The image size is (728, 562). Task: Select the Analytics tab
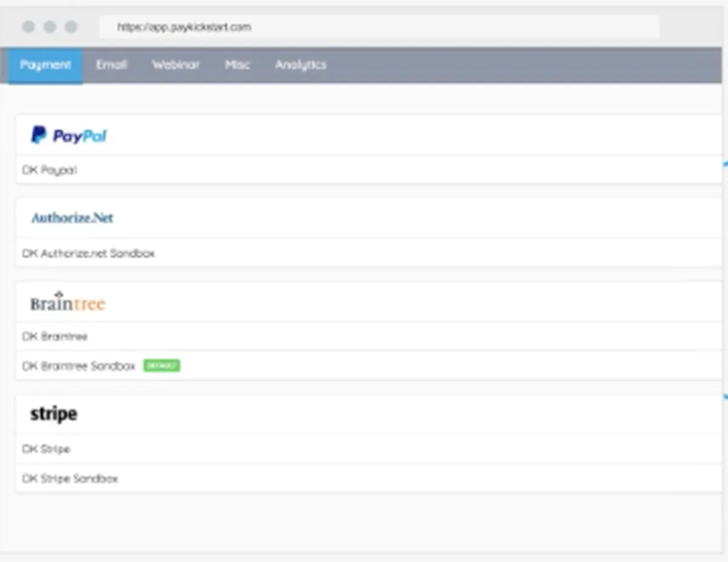click(x=301, y=65)
